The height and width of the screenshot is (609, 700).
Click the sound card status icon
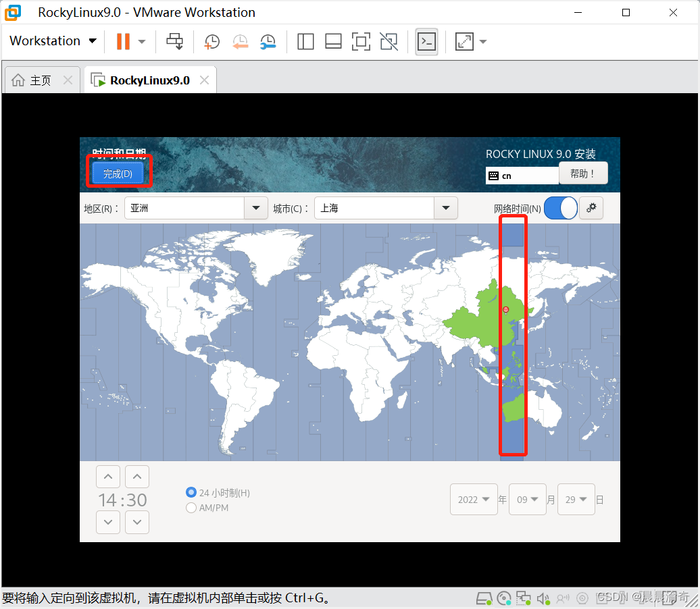[543, 598]
